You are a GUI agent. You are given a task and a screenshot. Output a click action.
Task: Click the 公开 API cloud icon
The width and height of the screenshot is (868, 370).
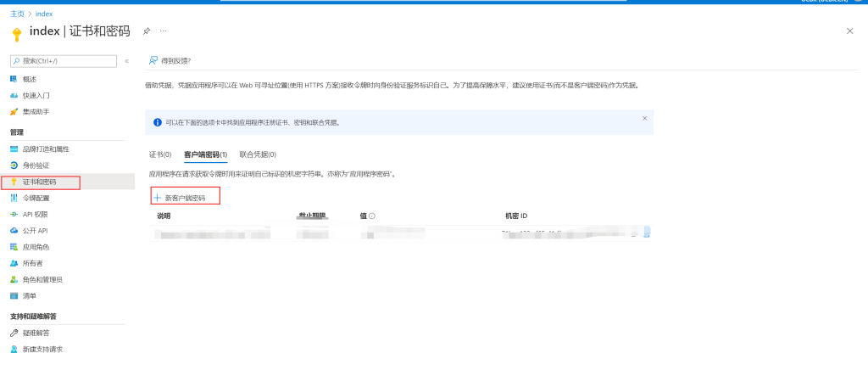pos(14,231)
